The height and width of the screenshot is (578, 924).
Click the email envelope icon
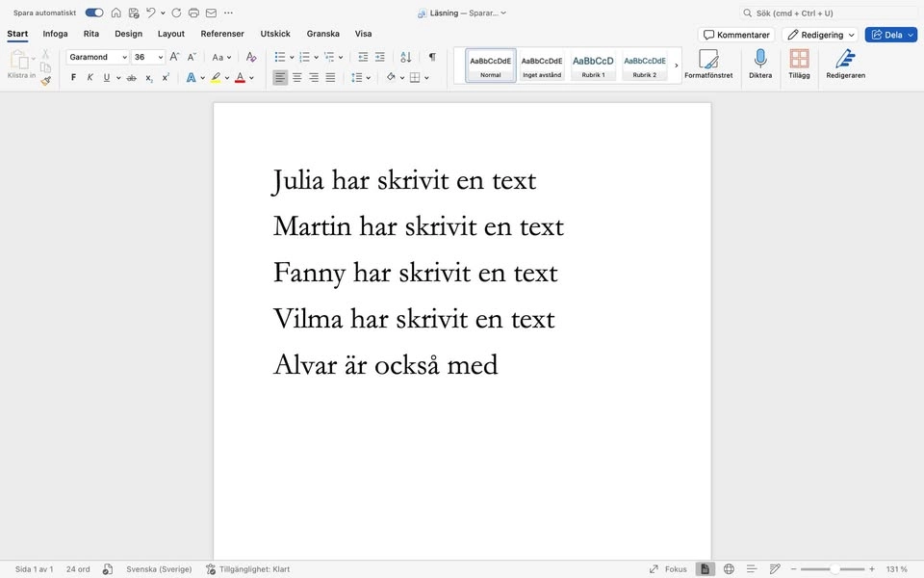[x=211, y=13]
